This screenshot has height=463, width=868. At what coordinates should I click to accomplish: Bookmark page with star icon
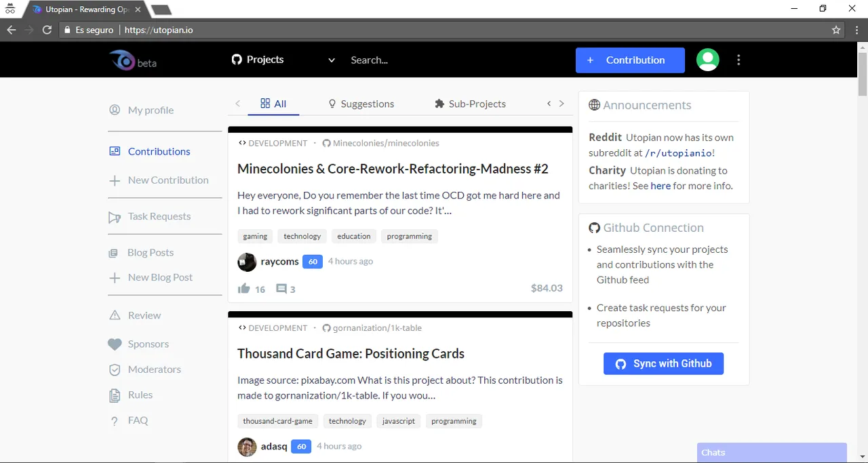(x=836, y=30)
